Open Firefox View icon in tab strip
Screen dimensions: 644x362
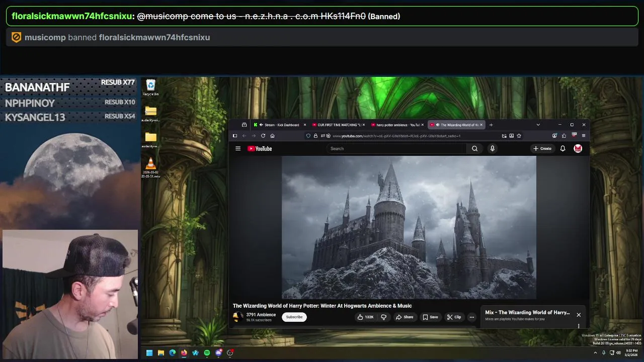click(244, 125)
